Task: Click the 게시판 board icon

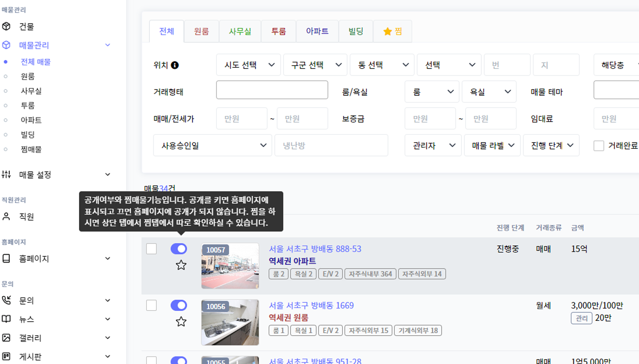Action: coord(6,356)
